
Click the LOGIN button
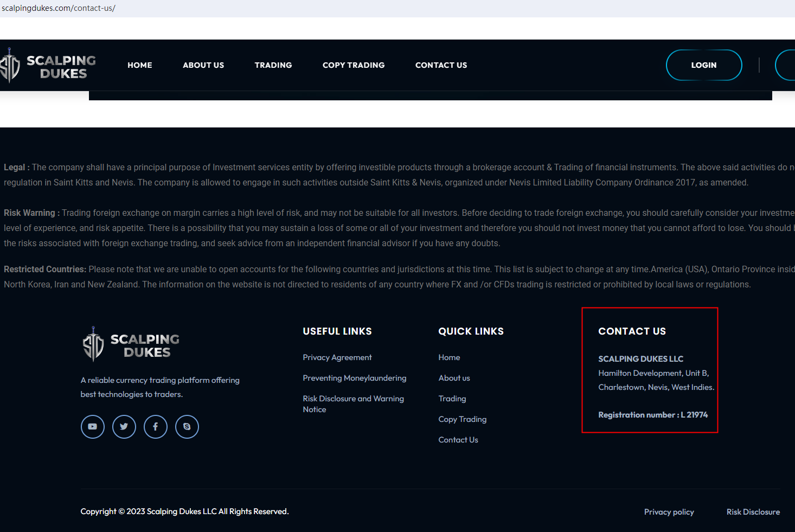(704, 65)
